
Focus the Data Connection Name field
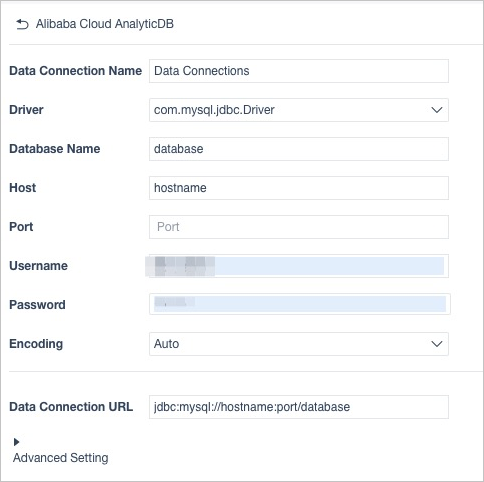(299, 71)
